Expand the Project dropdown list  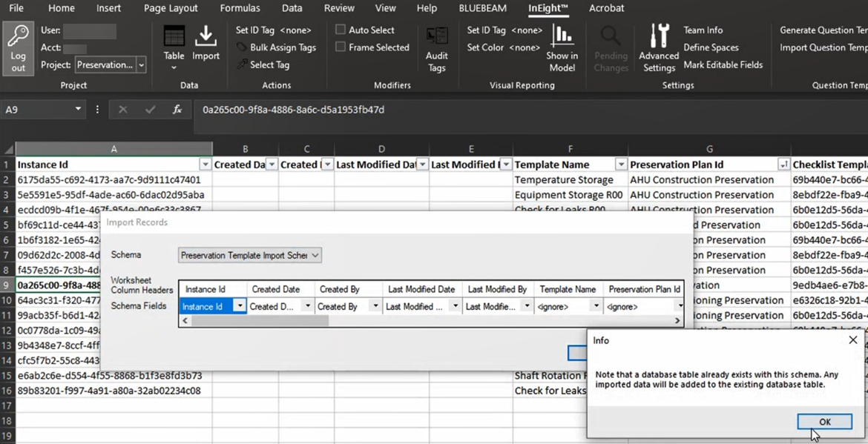[141, 65]
